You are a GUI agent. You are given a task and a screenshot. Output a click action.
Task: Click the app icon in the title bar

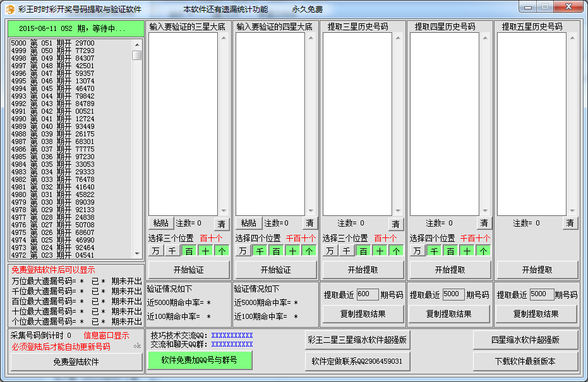pos(10,9)
